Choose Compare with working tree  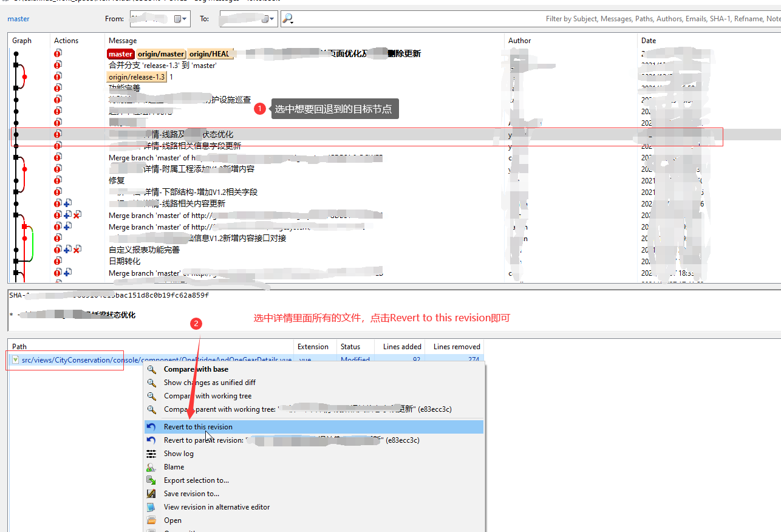208,396
